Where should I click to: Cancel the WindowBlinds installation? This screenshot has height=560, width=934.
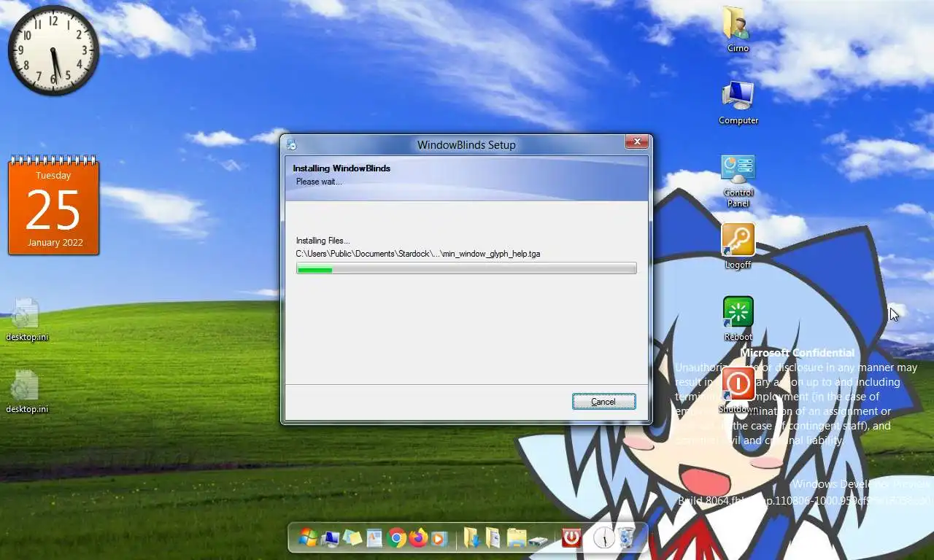point(603,401)
